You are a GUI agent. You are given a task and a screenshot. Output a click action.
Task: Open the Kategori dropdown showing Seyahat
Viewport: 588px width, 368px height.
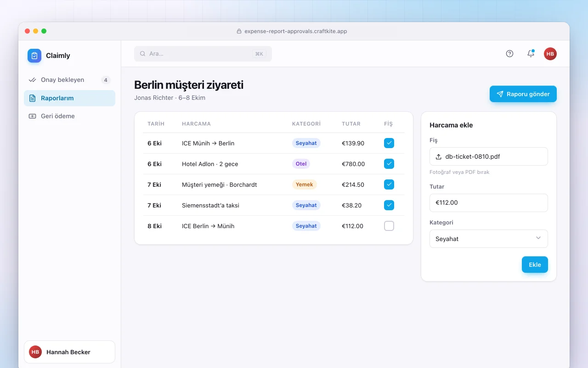click(489, 239)
